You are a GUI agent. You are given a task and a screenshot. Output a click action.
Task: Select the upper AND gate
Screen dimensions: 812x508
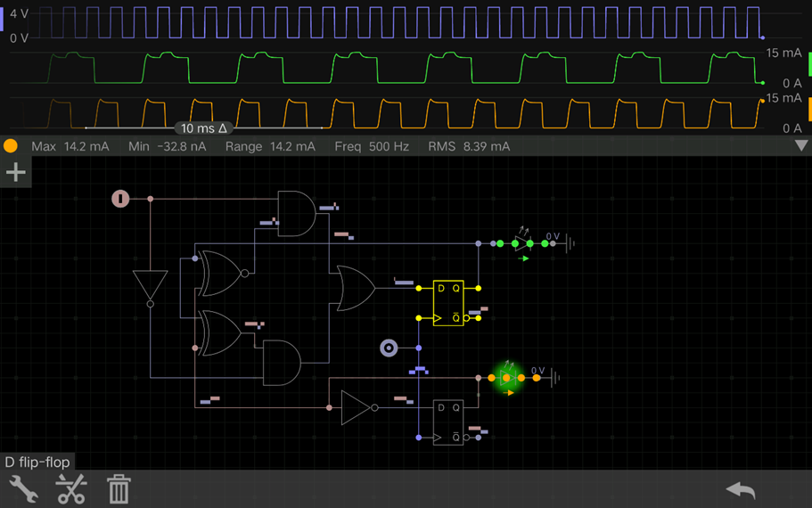pyautogui.click(x=297, y=213)
